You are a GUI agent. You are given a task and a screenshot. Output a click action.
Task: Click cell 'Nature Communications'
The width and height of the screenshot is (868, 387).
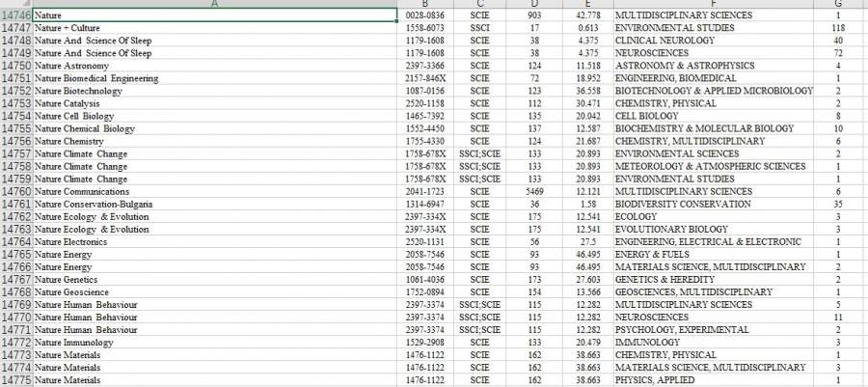215,191
